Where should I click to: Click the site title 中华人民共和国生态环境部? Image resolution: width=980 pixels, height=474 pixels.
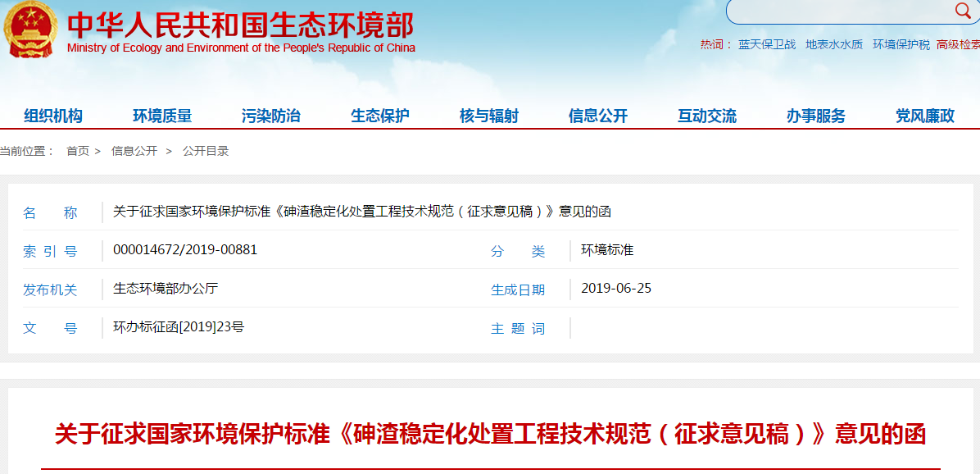click(x=241, y=25)
